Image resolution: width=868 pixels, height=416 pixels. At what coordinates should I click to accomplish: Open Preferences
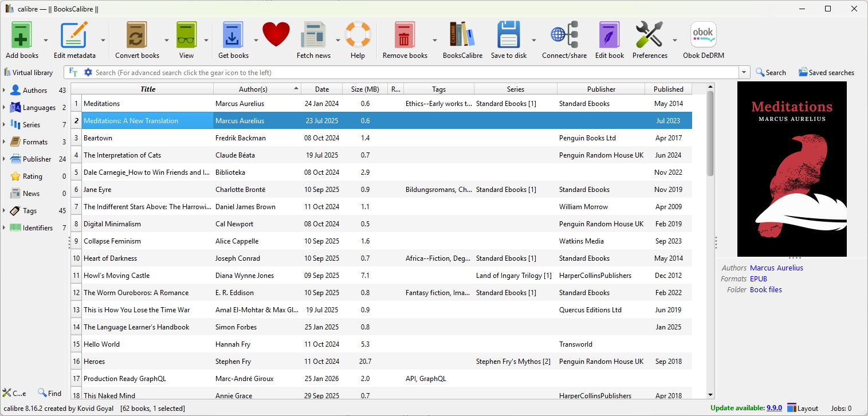point(649,35)
